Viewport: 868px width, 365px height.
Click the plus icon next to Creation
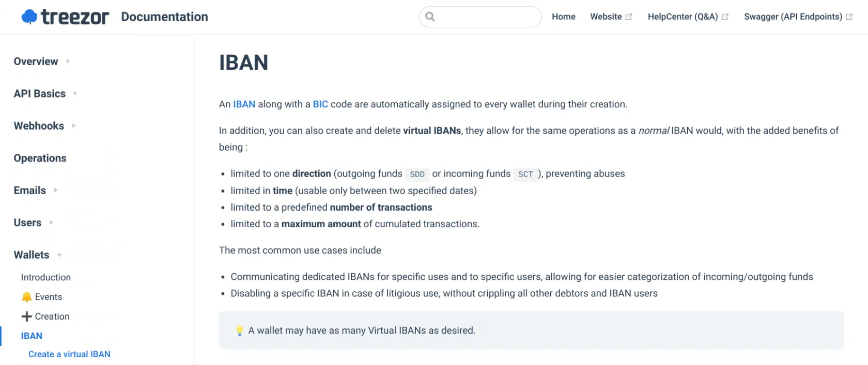pyautogui.click(x=27, y=316)
